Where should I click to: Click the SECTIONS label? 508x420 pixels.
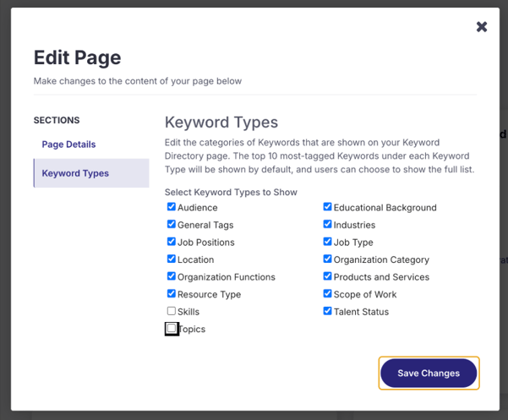[57, 120]
